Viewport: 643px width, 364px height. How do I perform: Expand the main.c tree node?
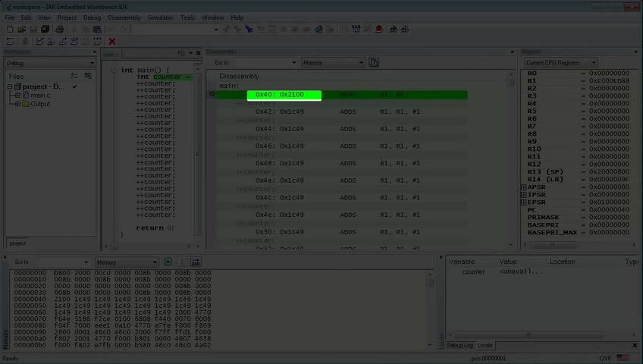tap(17, 96)
